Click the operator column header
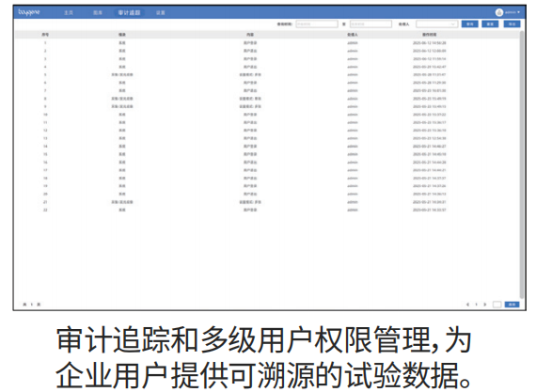This screenshot has height=392, width=536. point(353,35)
